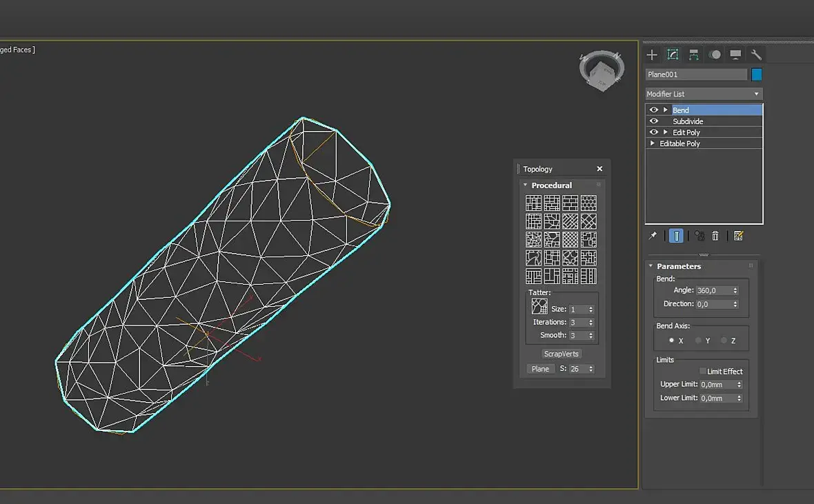
Task: Select the Edit Poly modifier in the stack
Action: pos(686,132)
